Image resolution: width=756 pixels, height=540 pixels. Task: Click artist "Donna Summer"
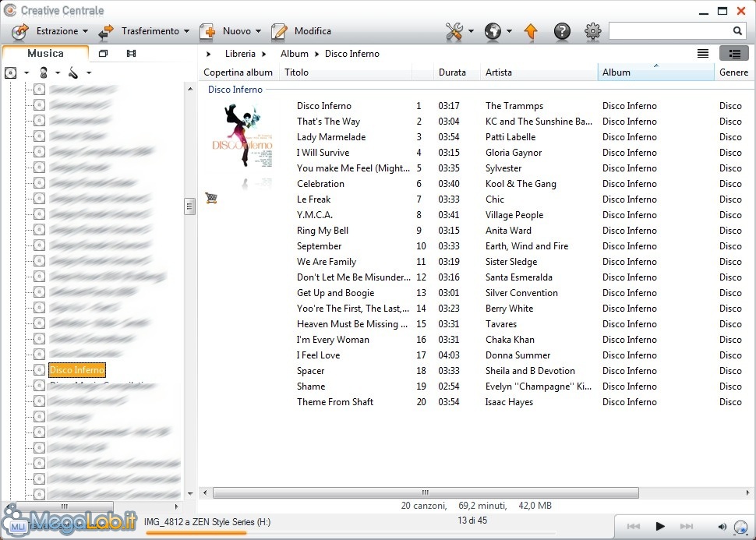pyautogui.click(x=518, y=355)
